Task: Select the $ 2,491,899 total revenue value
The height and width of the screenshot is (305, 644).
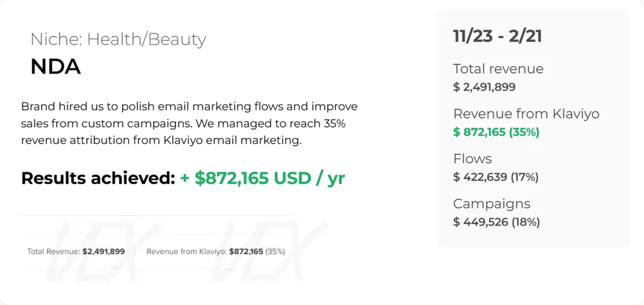Action: click(x=484, y=87)
